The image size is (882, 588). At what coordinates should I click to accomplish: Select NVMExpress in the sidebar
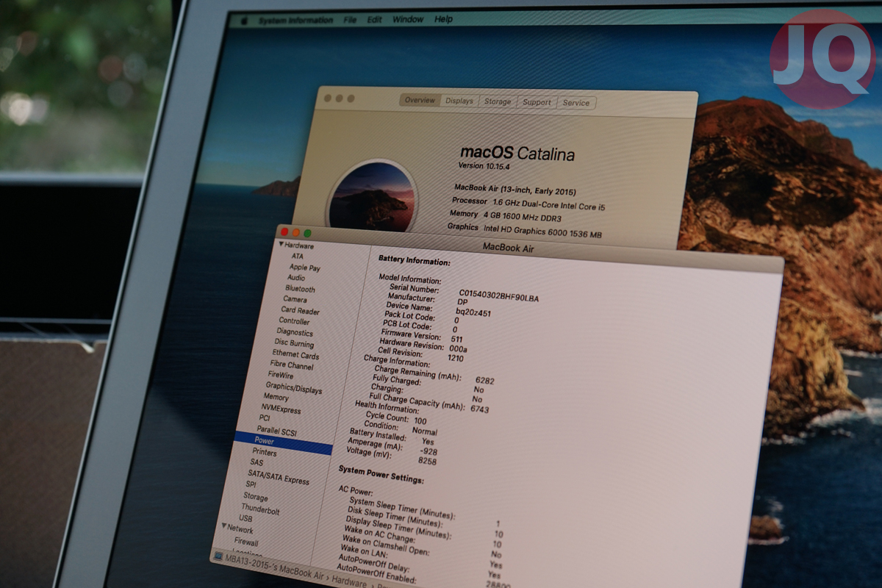pos(281,409)
